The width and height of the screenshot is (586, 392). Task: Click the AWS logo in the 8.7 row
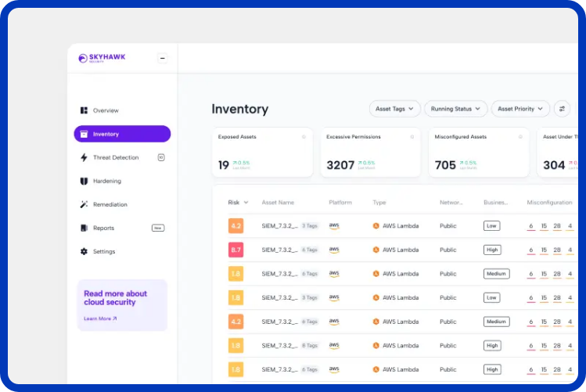coord(334,250)
